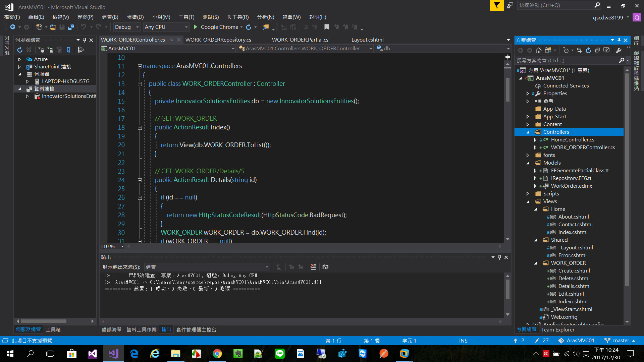This screenshot has width=644, height=362.
Task: Click the Save All toolbar icon
Action: (71, 27)
